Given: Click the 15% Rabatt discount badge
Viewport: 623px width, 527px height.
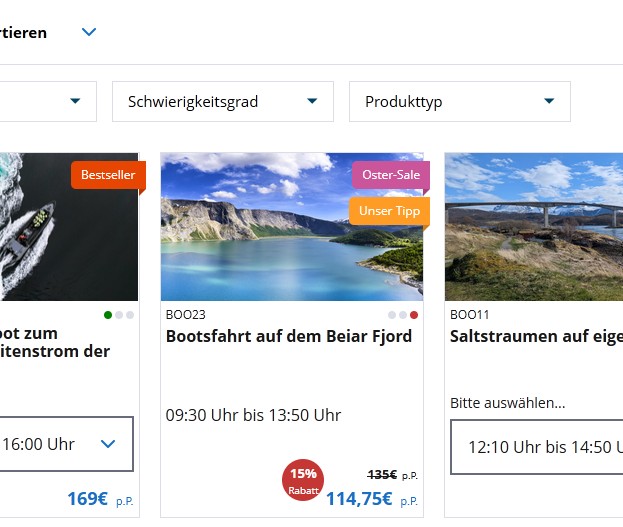Looking at the screenshot, I should 303,481.
